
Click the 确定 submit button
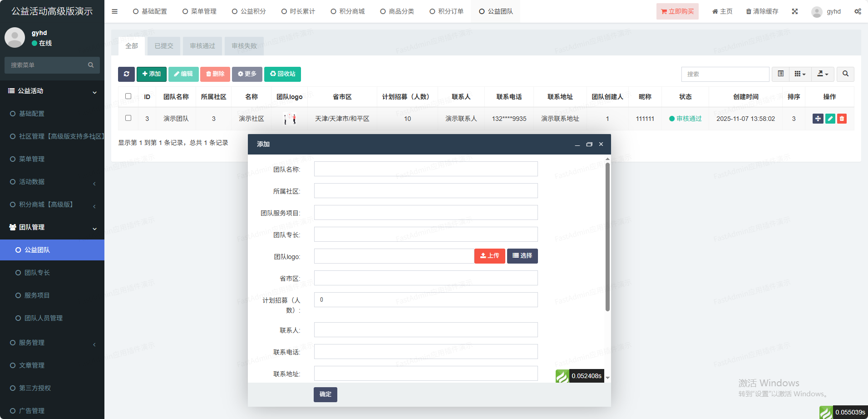(325, 394)
